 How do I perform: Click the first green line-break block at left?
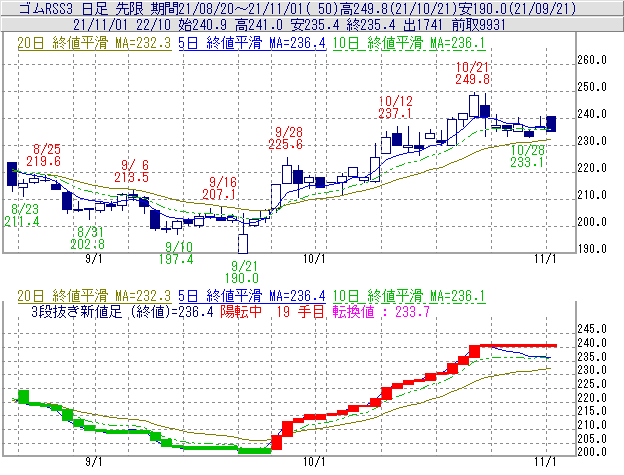(x=23, y=397)
